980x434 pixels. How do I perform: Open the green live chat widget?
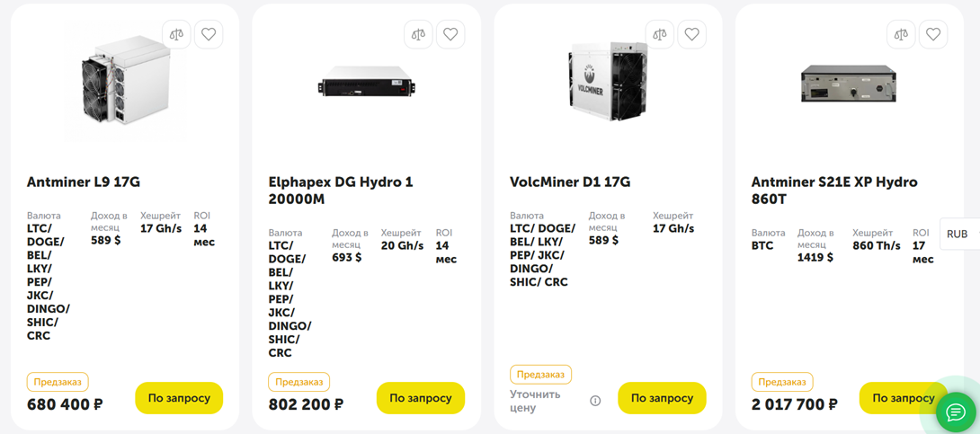point(956,412)
